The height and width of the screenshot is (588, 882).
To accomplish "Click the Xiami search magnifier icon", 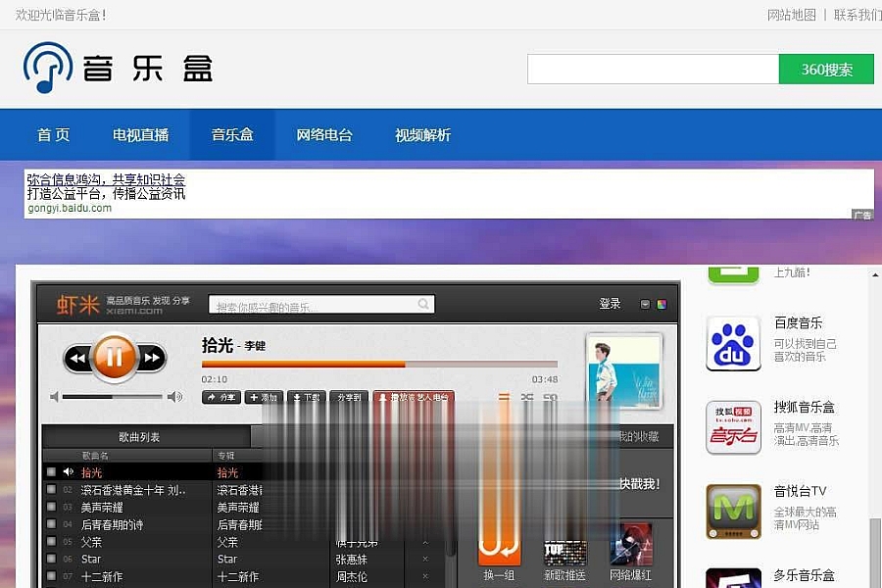I will [x=423, y=304].
